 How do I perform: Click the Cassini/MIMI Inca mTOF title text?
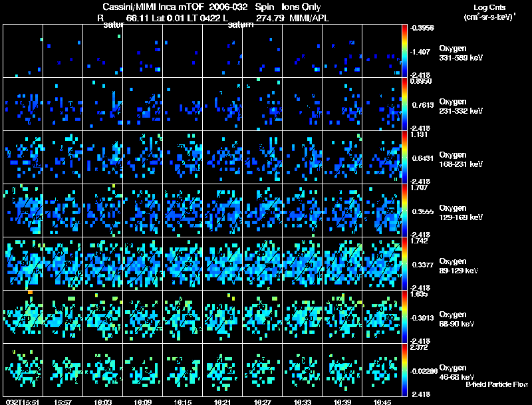pos(153,7)
